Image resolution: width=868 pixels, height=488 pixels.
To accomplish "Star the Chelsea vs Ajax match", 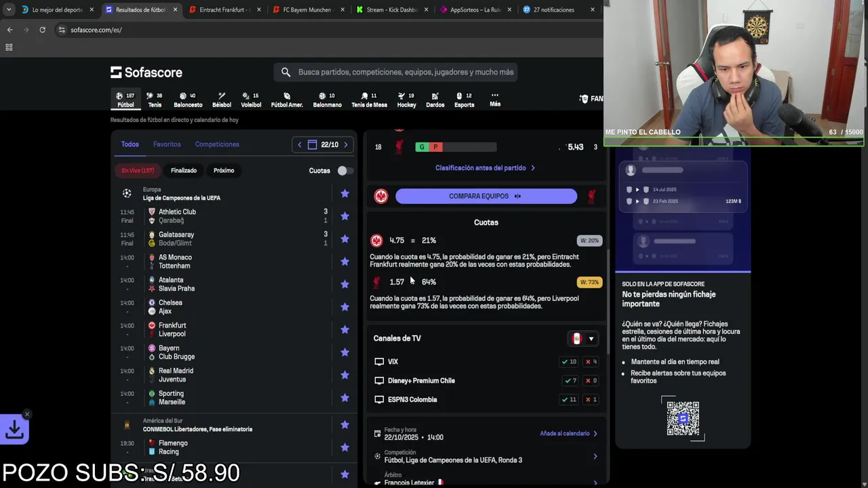I will (344, 307).
